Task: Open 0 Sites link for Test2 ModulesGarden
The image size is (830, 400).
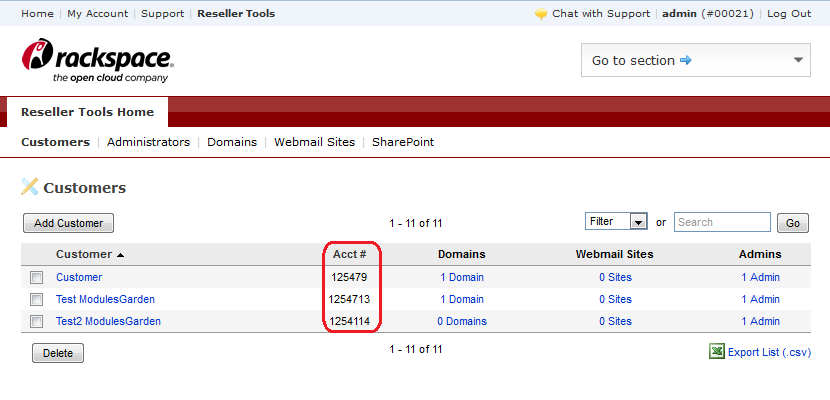Action: click(615, 322)
